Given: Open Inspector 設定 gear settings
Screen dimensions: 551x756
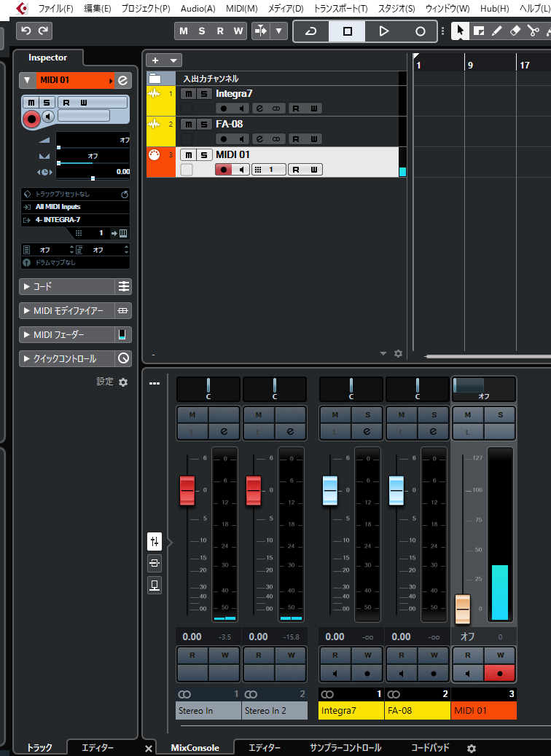Looking at the screenshot, I should click(x=123, y=382).
